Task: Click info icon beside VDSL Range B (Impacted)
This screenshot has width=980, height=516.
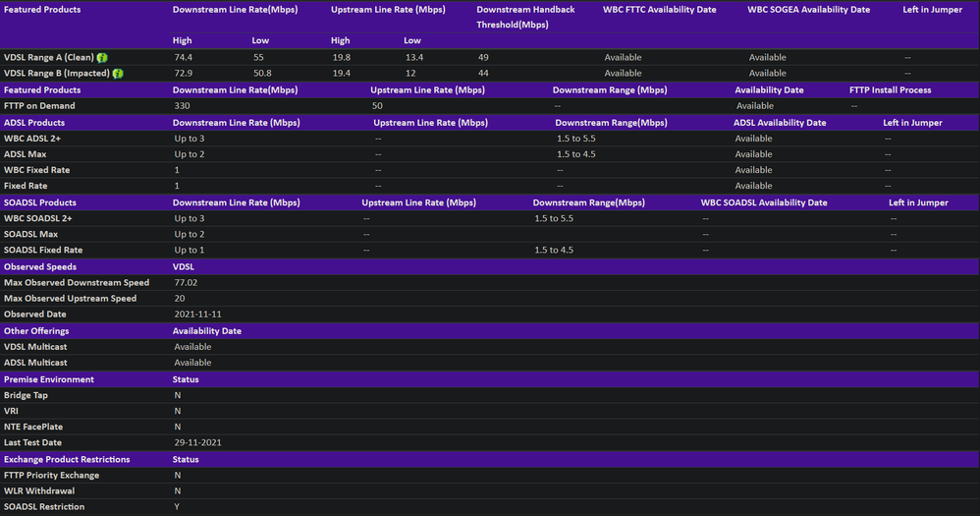Action: click(x=118, y=73)
